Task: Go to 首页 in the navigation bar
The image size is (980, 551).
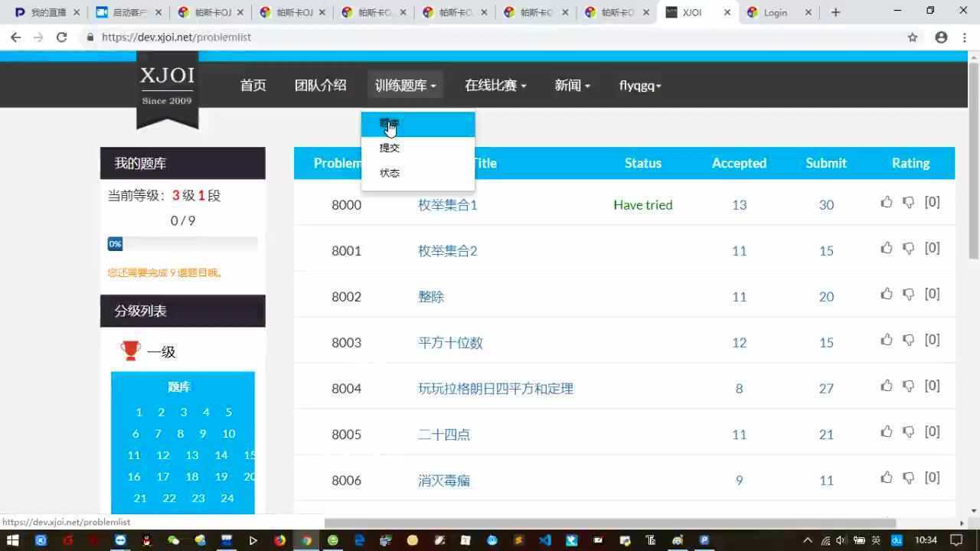Action: click(253, 86)
